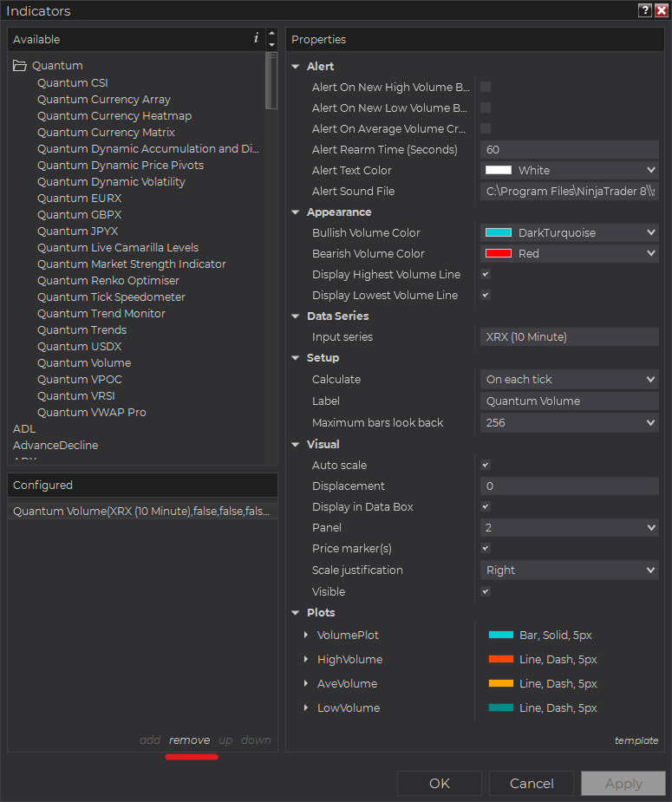Viewport: 672px width, 802px height.
Task: Select Quantum Trend Monitor indicator
Action: click(101, 313)
